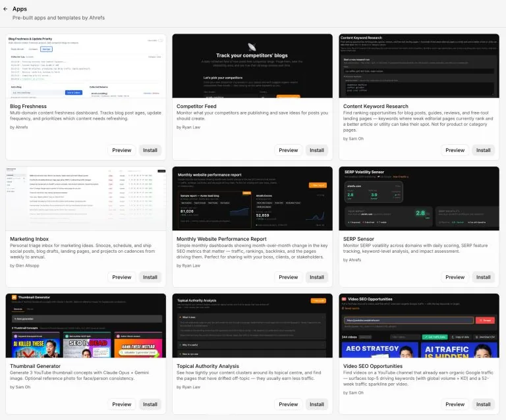This screenshot has height=420, width=506.
Task: Click the 'Pre-built apps and templates by Ahrefs' subtitle
Action: point(59,18)
